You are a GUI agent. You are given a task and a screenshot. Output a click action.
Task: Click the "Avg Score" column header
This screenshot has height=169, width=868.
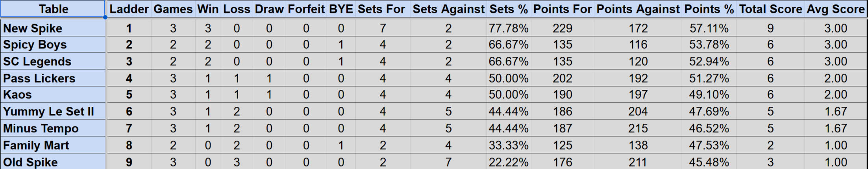pyautogui.click(x=835, y=9)
